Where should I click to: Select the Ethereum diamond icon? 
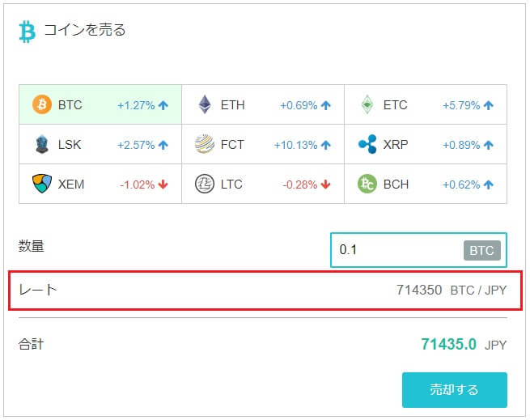click(x=205, y=104)
